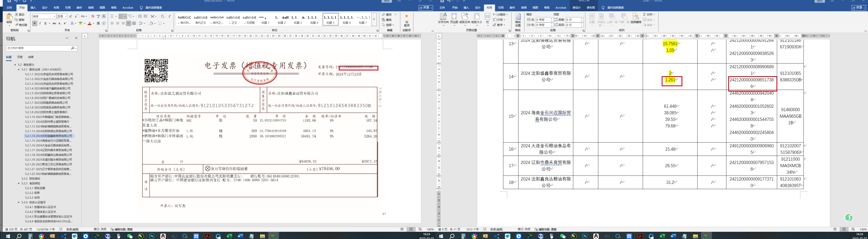Click the increase indent icon
This screenshot has width=868, height=239.
[145, 16]
